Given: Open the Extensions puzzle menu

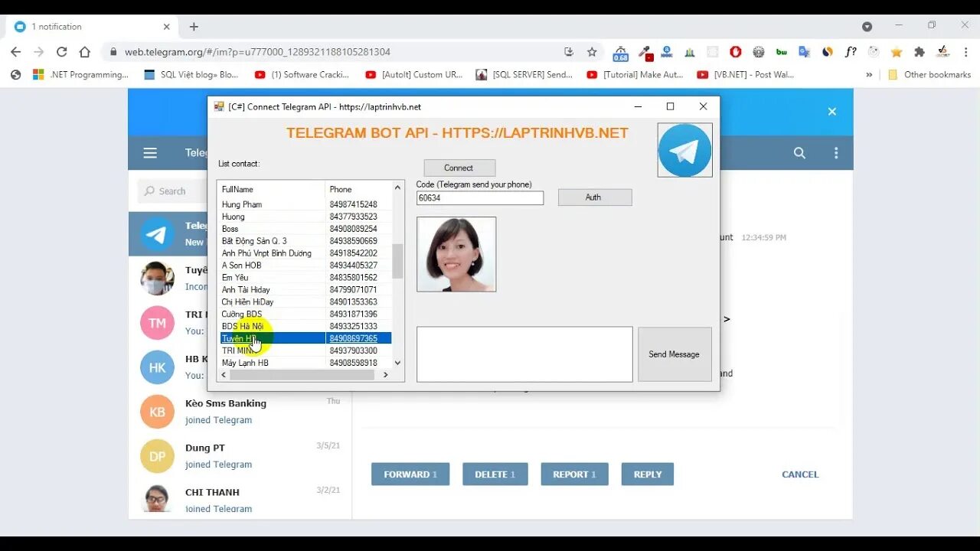Looking at the screenshot, I should coord(920,52).
